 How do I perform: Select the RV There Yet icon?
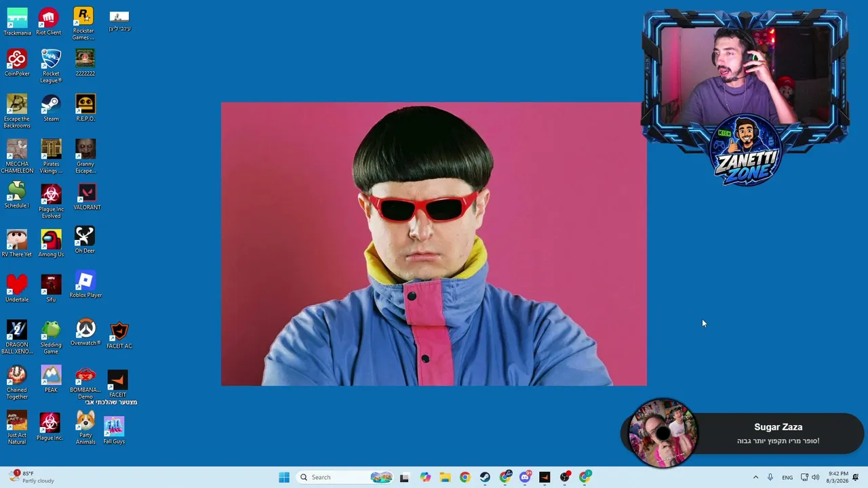click(17, 243)
